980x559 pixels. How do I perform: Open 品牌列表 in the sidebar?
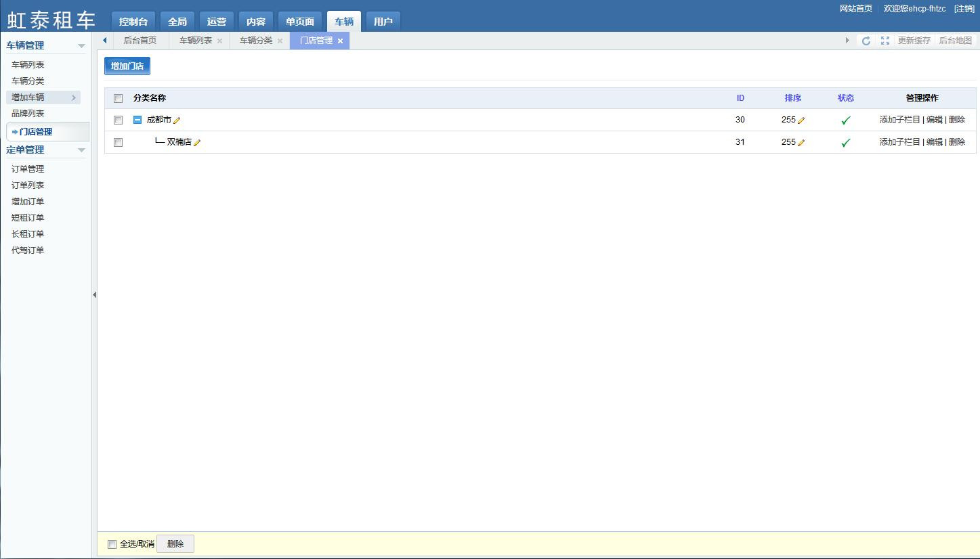tap(28, 114)
